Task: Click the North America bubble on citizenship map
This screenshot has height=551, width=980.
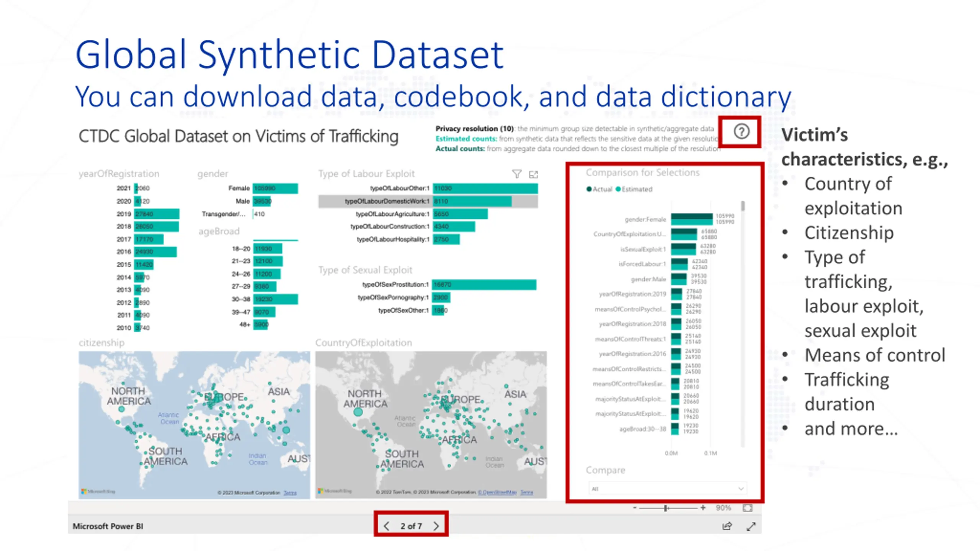Action: (x=122, y=409)
